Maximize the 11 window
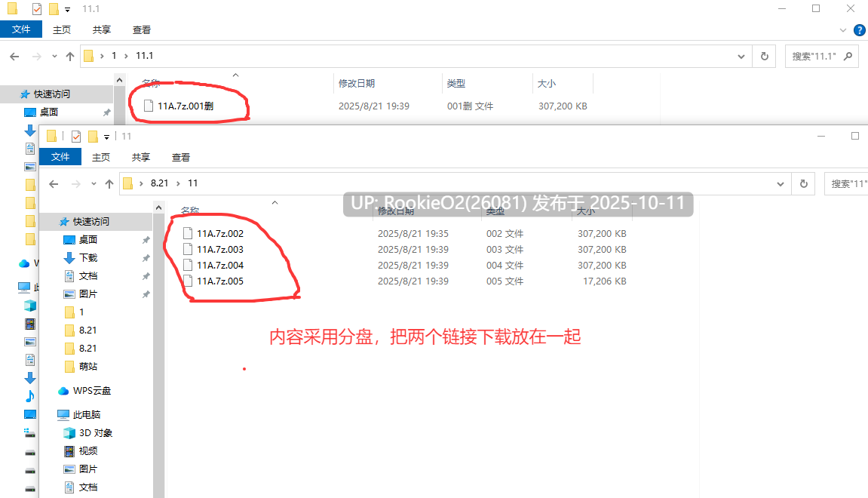 point(855,137)
